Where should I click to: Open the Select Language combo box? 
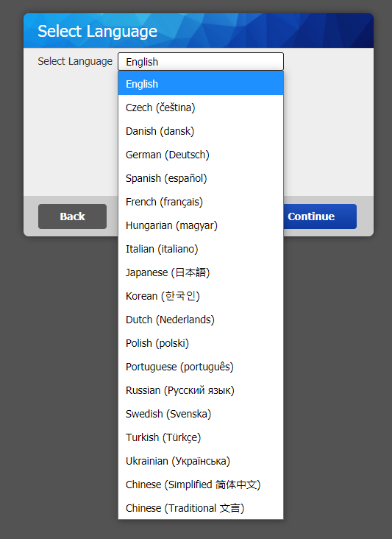coord(201,62)
